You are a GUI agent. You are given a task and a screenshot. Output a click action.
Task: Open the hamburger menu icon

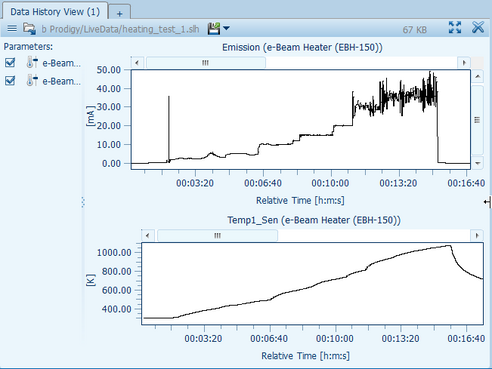(x=12, y=28)
